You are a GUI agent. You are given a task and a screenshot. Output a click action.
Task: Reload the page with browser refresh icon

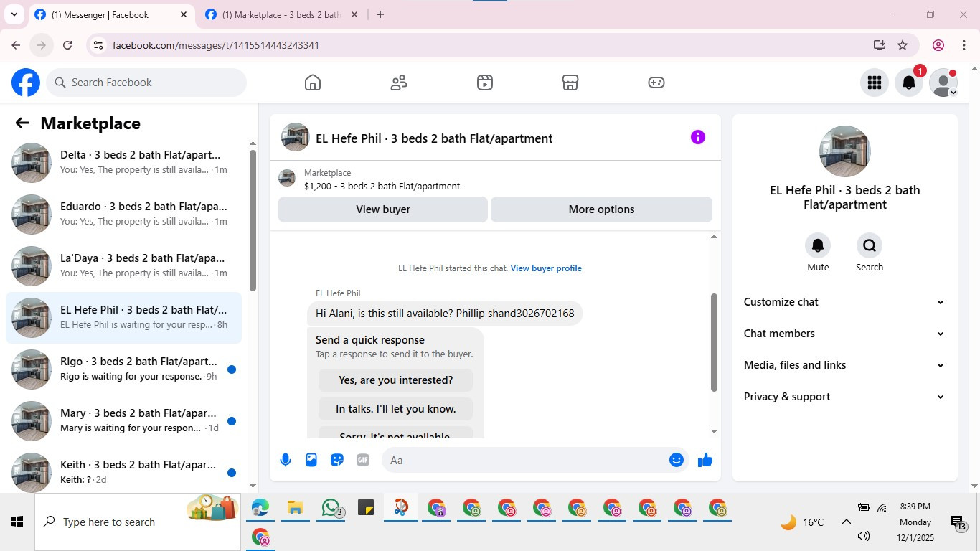(67, 45)
